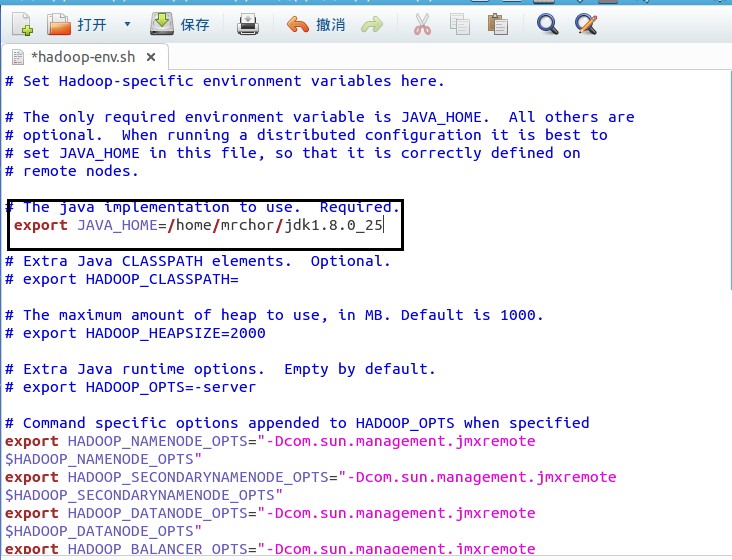Click the 'Extra Java runtime options' comment line

[x=220, y=370]
